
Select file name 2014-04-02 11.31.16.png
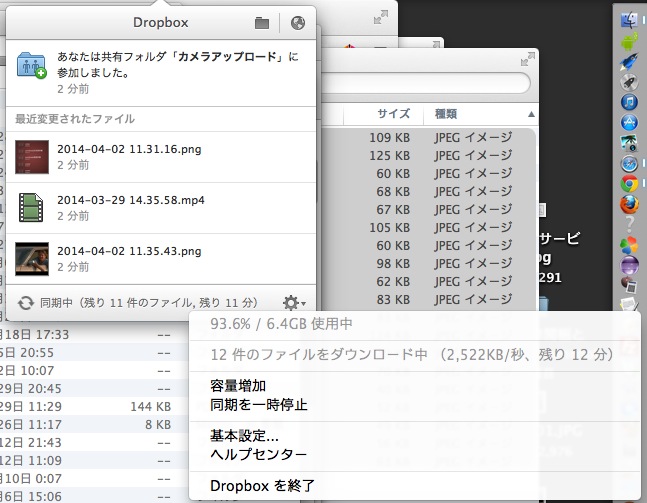point(129,149)
